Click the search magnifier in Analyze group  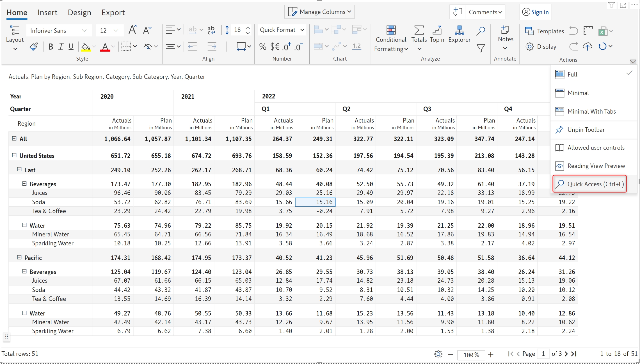tap(481, 31)
